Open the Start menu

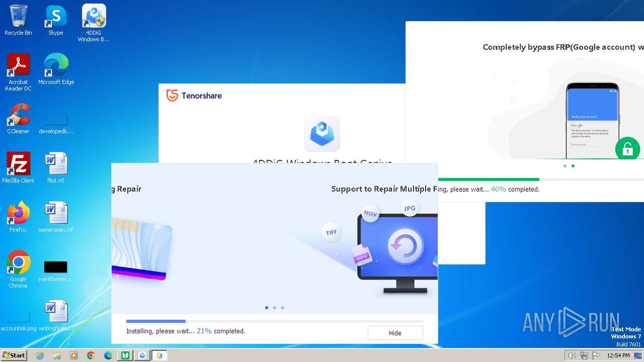click(x=14, y=355)
